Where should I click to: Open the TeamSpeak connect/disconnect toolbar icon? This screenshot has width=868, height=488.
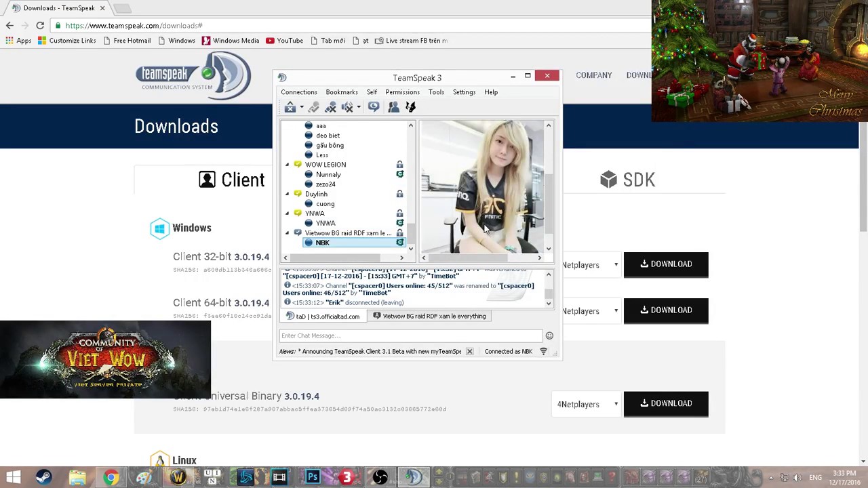pos(290,107)
